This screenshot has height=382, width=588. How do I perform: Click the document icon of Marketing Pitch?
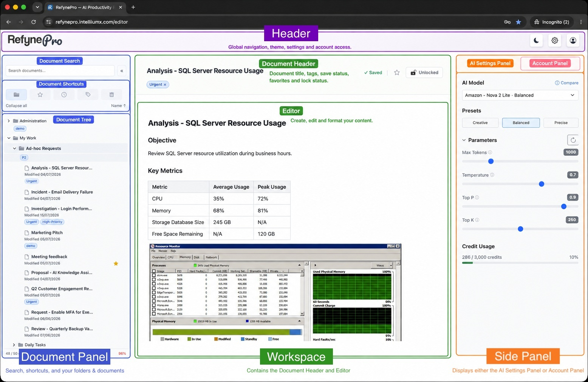27,233
